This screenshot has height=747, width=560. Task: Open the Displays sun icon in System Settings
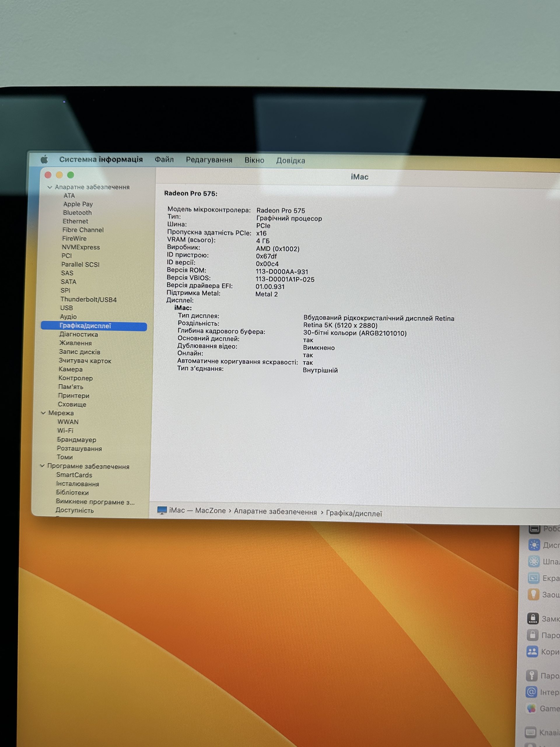pos(534,545)
